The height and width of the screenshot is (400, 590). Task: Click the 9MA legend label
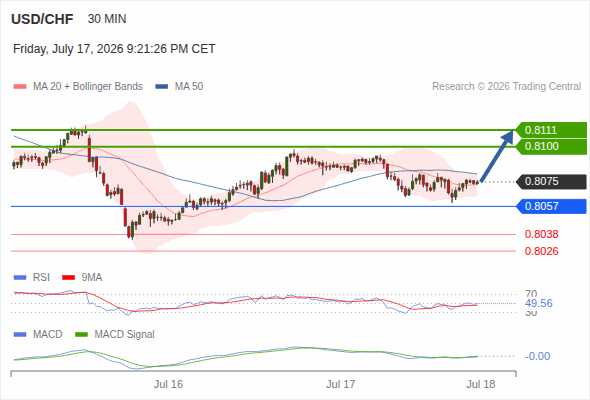(92, 278)
